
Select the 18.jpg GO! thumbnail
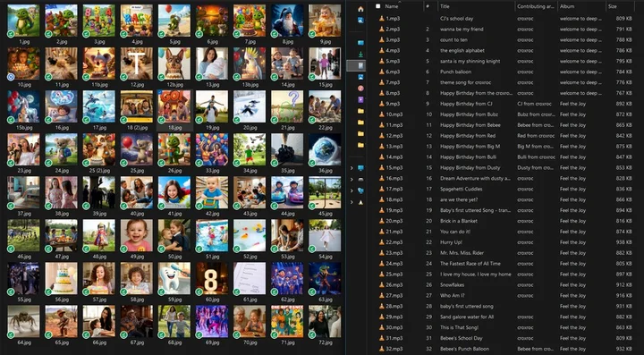pyautogui.click(x=174, y=106)
